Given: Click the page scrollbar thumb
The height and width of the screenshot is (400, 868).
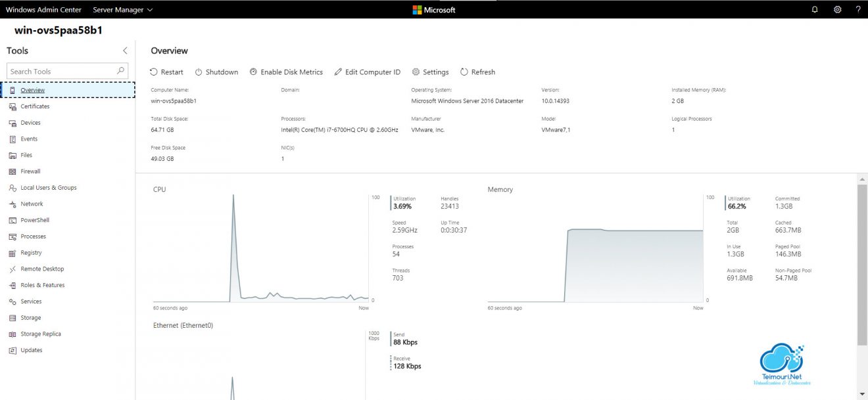Looking at the screenshot, I should click(862, 264).
